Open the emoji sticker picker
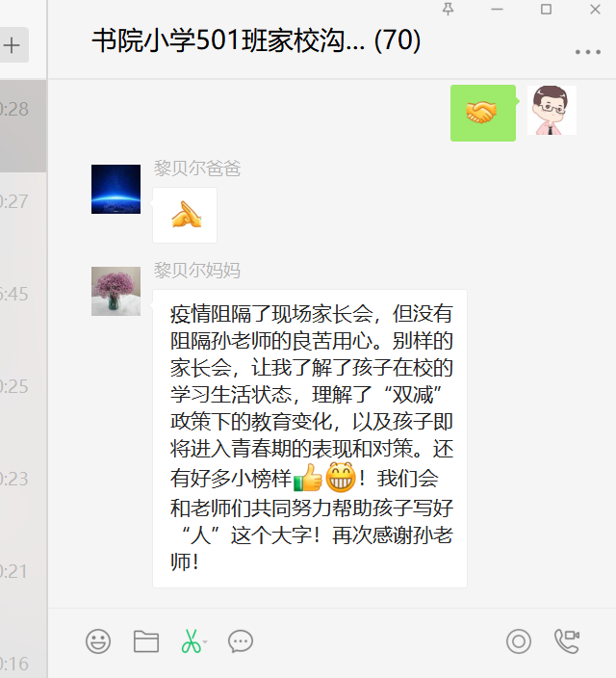Image resolution: width=616 pixels, height=678 pixels. pos(98,640)
